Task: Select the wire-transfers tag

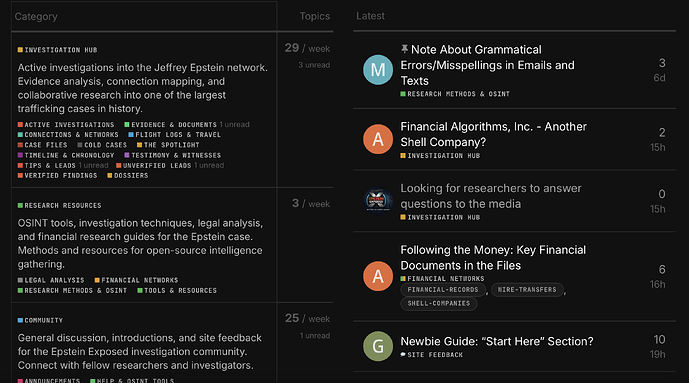Action: (527, 290)
